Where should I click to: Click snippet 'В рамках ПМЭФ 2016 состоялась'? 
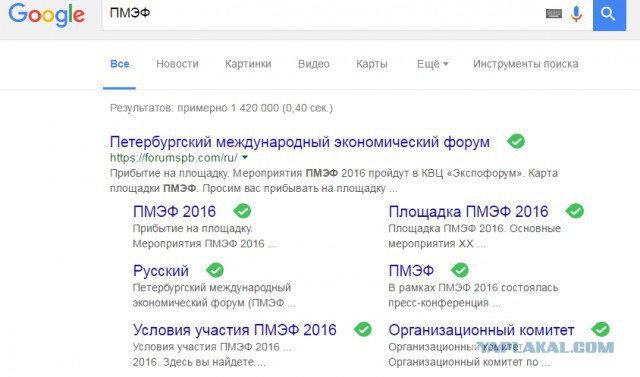pyautogui.click(x=473, y=288)
